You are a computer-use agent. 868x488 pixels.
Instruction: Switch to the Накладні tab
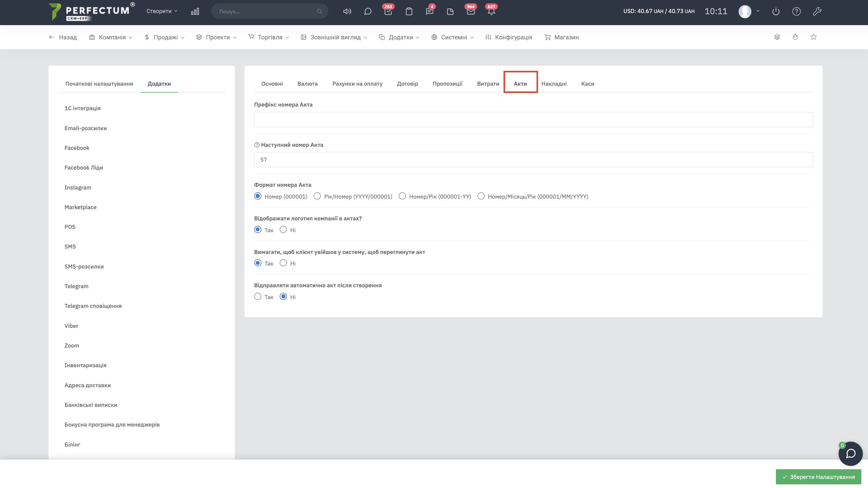(x=554, y=84)
